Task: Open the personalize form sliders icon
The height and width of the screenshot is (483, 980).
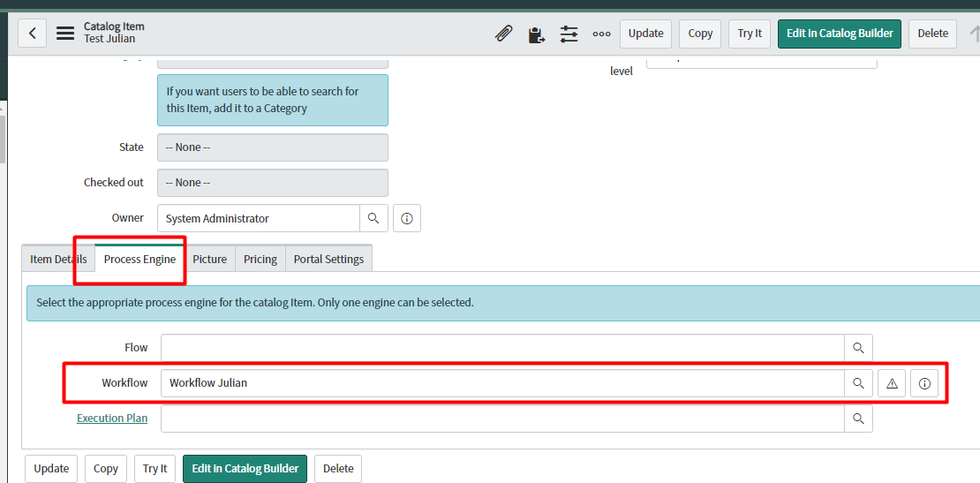Action: (x=569, y=34)
